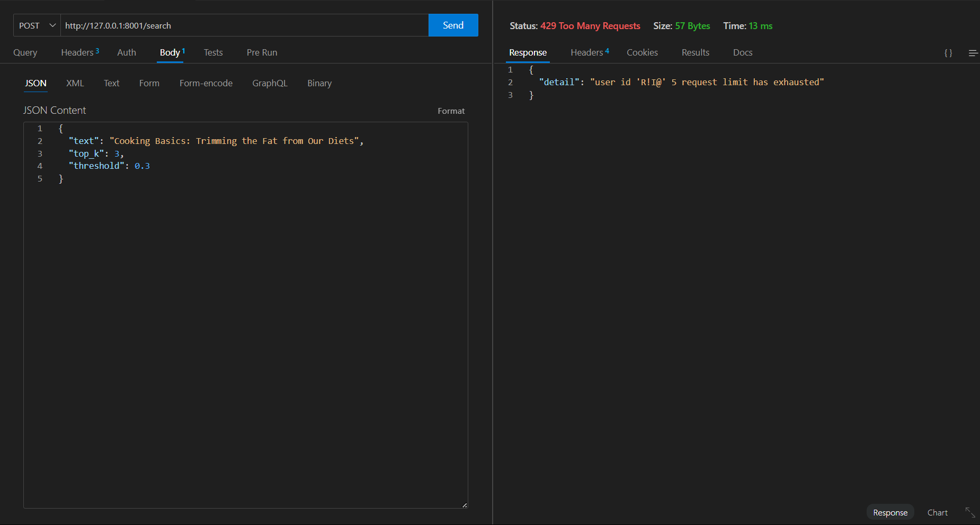Image resolution: width=980 pixels, height=525 pixels.
Task: Open the Tests tab
Action: [213, 52]
